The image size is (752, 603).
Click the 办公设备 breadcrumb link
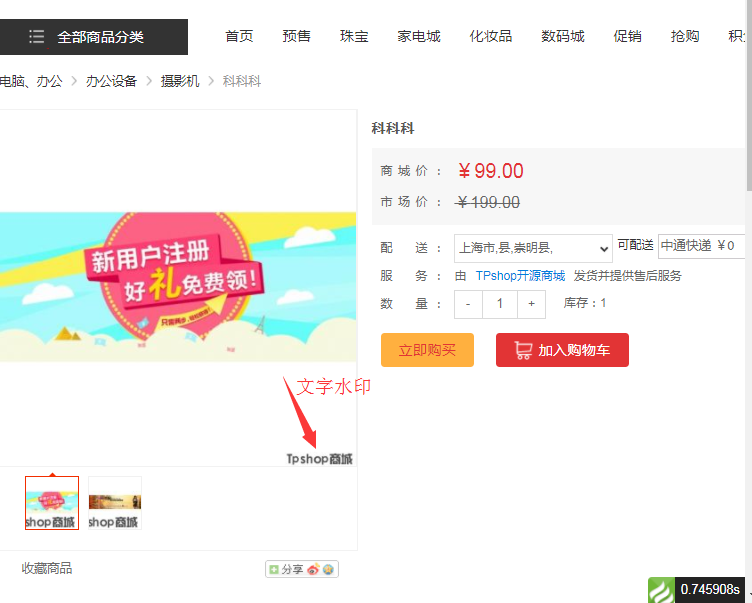click(111, 81)
